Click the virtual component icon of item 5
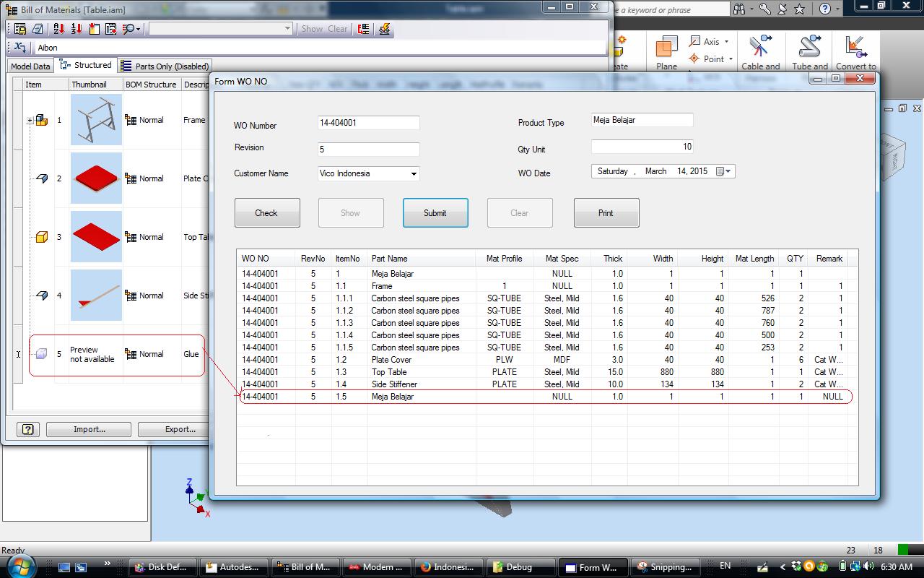This screenshot has height=578, width=924. pyautogui.click(x=42, y=354)
